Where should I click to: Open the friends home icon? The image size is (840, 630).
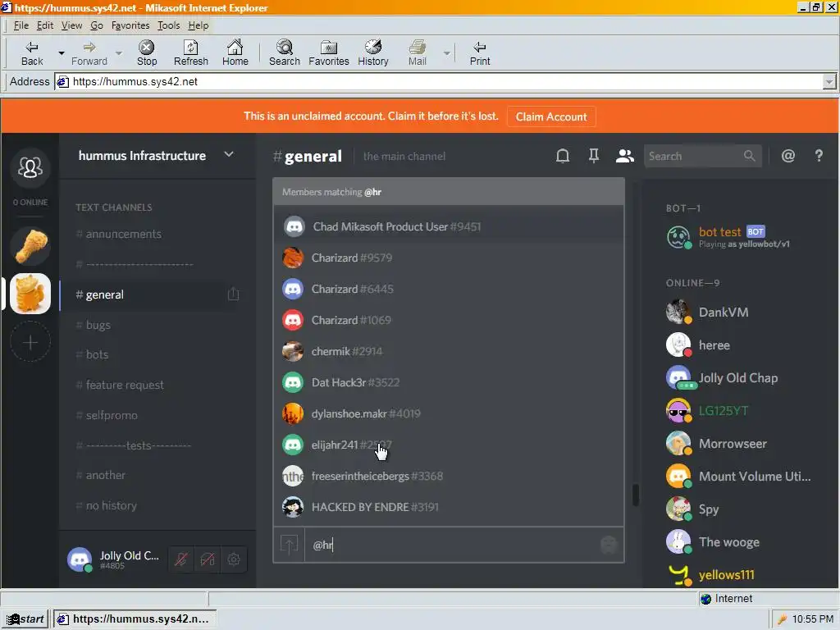coord(30,167)
